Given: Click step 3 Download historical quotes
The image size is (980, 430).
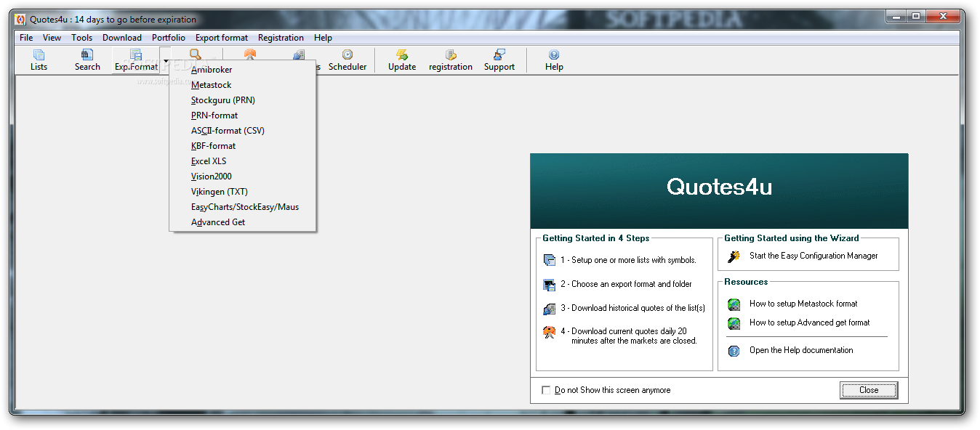Looking at the screenshot, I should 632,308.
